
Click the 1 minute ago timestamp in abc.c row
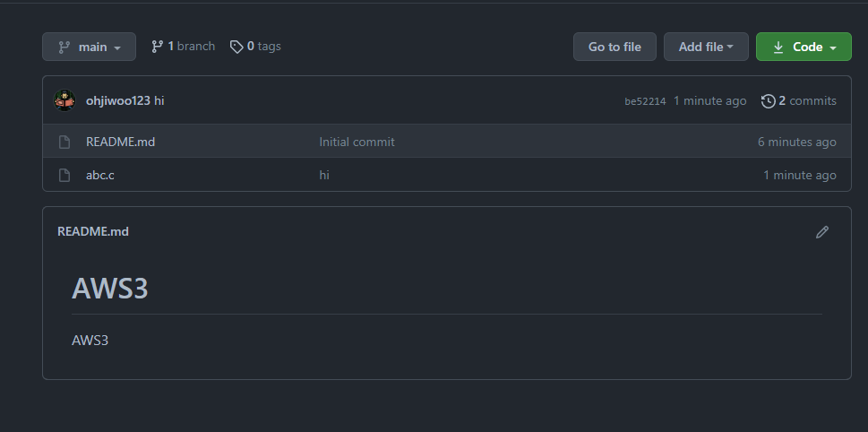tap(800, 175)
